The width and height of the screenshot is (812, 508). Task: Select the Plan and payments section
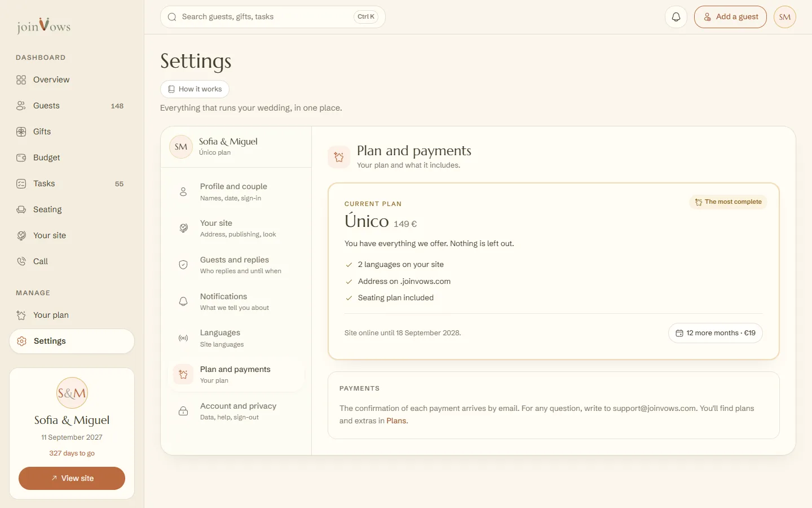pos(236,374)
